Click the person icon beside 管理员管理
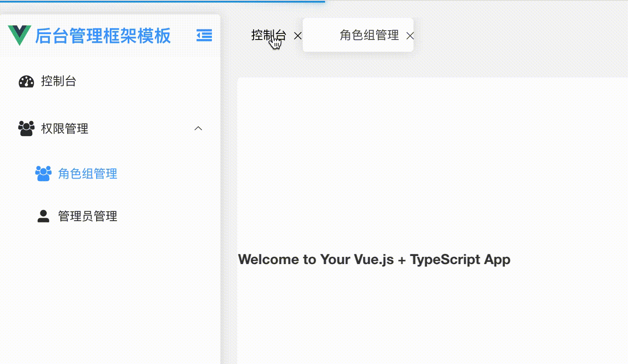The image size is (628, 364). coord(43,216)
